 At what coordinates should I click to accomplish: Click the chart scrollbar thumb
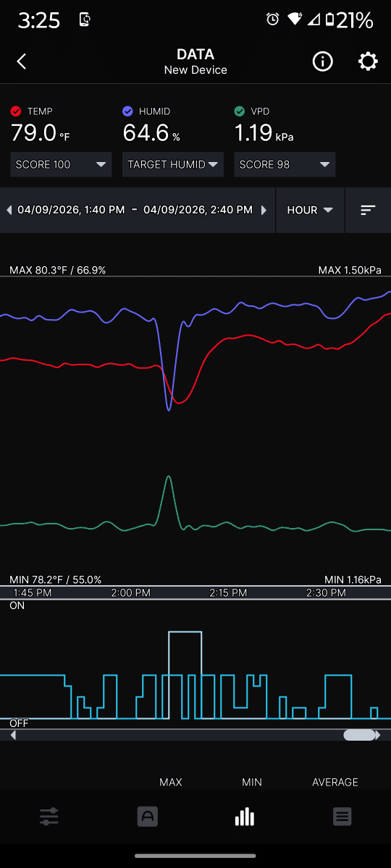point(359,735)
